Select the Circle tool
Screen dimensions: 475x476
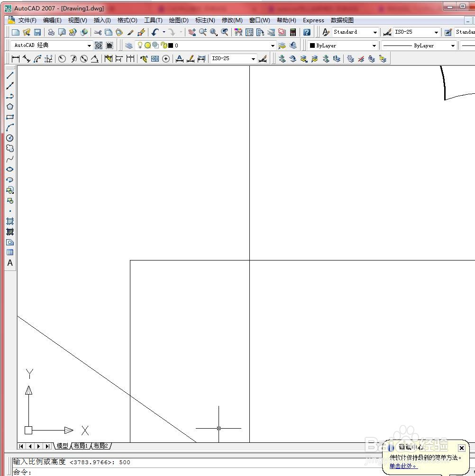pos(10,138)
